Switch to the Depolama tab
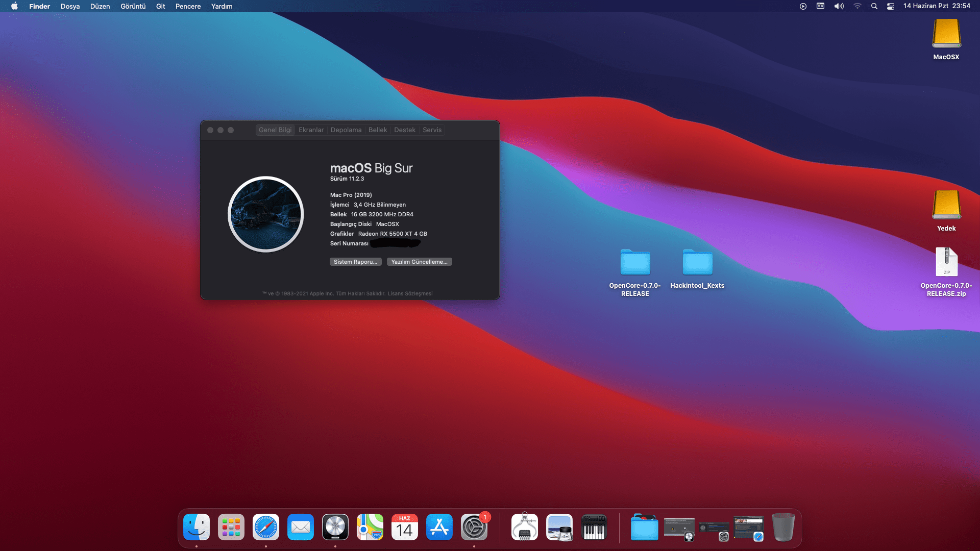980x551 pixels. click(x=346, y=130)
